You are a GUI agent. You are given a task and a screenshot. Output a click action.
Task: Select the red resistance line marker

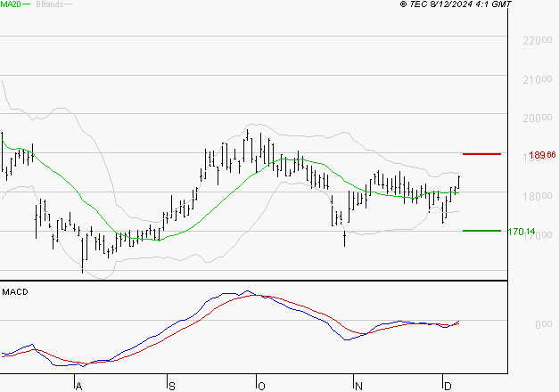482,154
